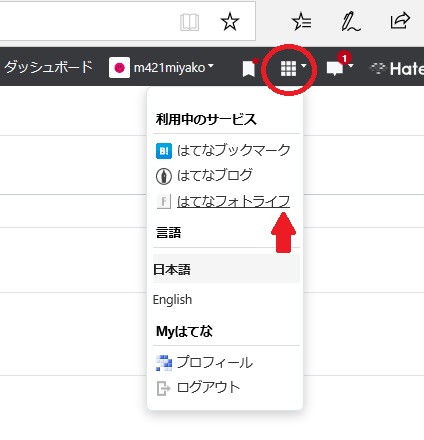Add page to favorites with star icon
424x440 pixels.
230,22
